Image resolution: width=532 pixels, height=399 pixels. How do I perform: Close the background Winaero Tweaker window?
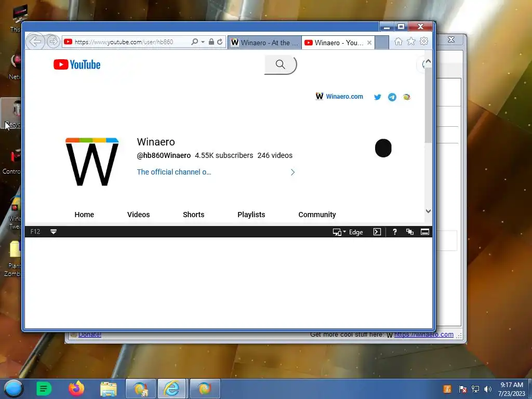[x=451, y=39]
